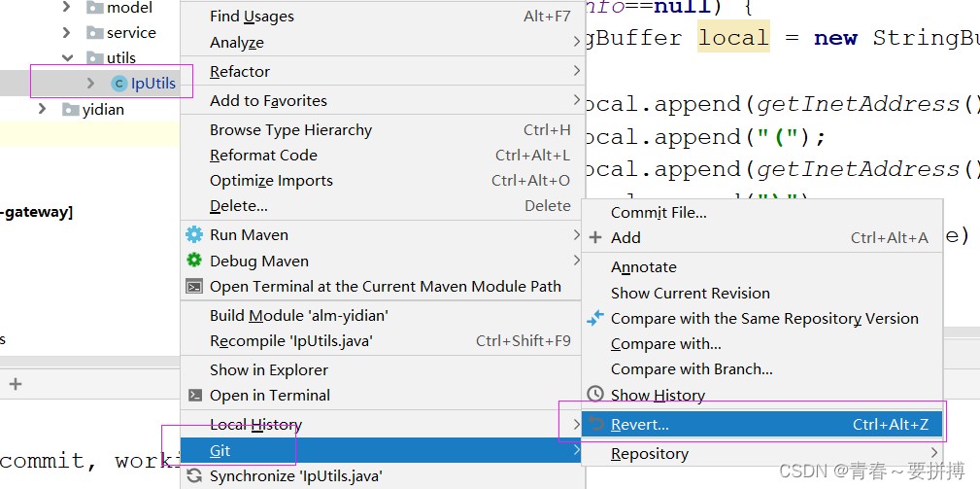Select the model folder in tree
This screenshot has width=980, height=489.
(x=129, y=8)
